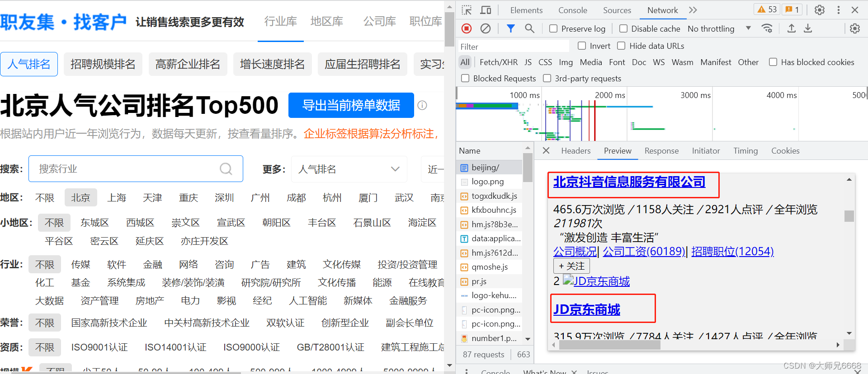Open 北京抖音信息服务有限公司 link
Screen dimensions: 868x374
[629, 182]
